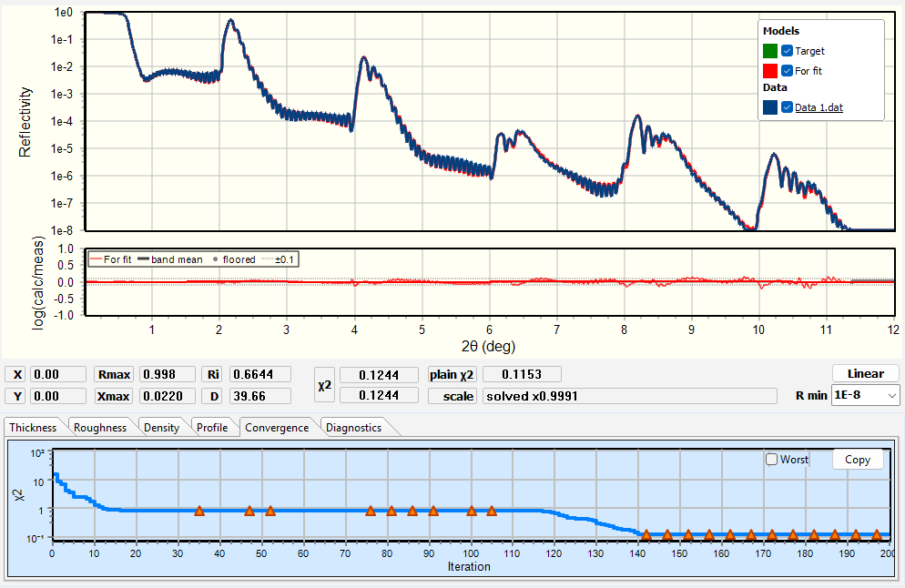Viewport: 905px width, 588px height.
Task: Click the 'floored' legend entry
Action: (x=234, y=259)
